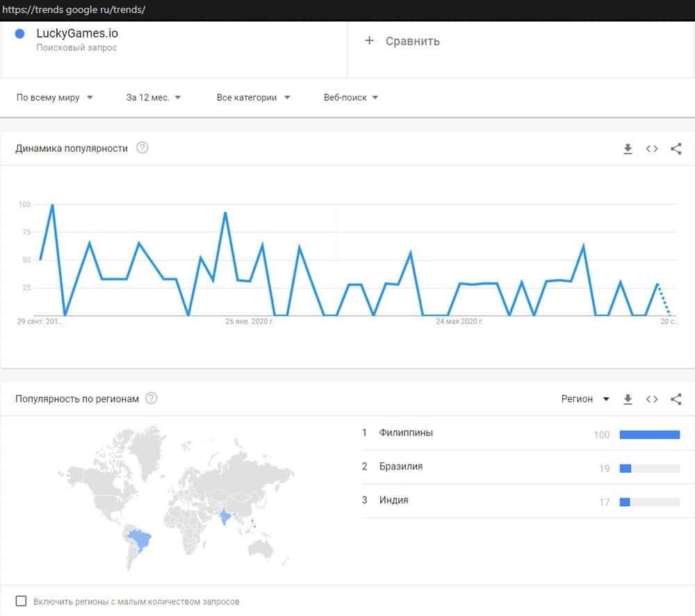This screenshot has height=616, width=695.
Task: Click Brazil on the world map
Action: pyautogui.click(x=140, y=540)
